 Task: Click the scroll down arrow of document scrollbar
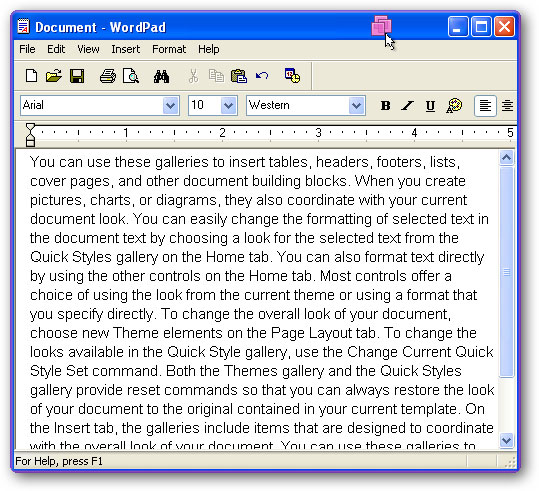coord(506,440)
